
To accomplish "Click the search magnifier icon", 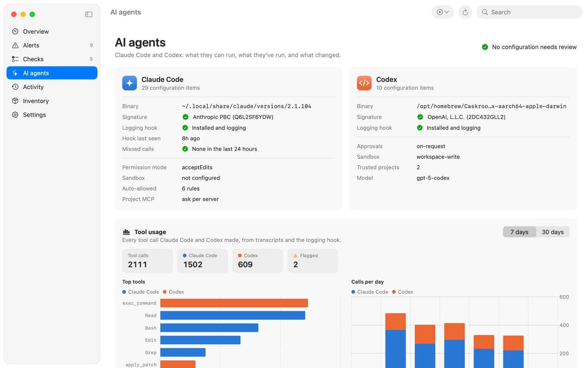I will coord(485,12).
